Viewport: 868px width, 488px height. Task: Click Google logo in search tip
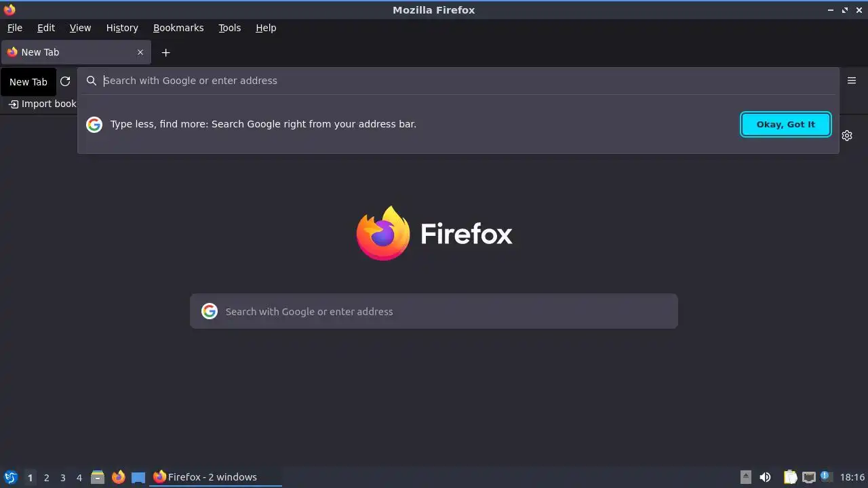coord(94,124)
